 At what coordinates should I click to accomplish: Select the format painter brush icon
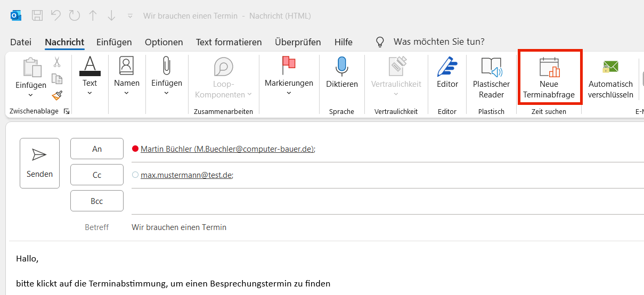(x=57, y=95)
